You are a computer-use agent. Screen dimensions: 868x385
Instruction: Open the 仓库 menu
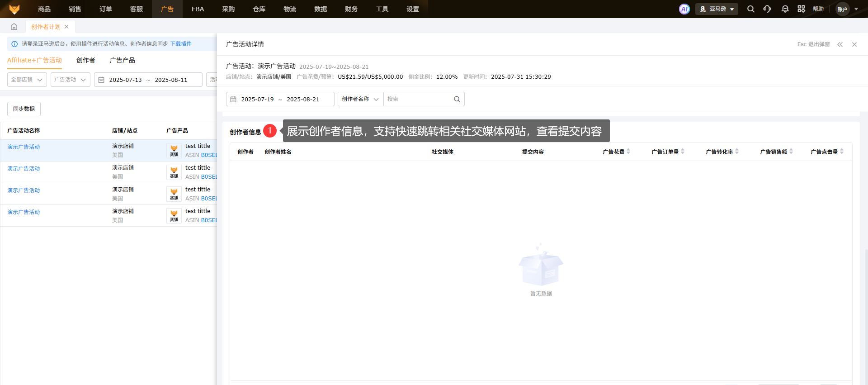259,9
